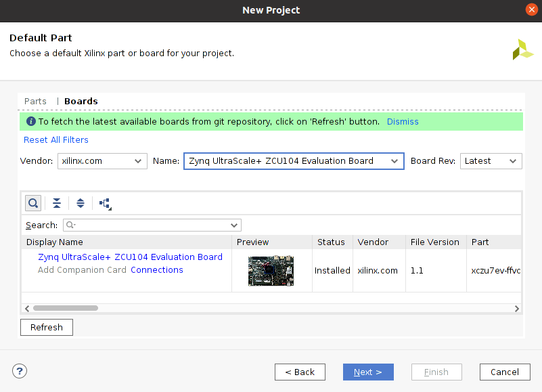Click the search field magnifier icon

pos(70,225)
